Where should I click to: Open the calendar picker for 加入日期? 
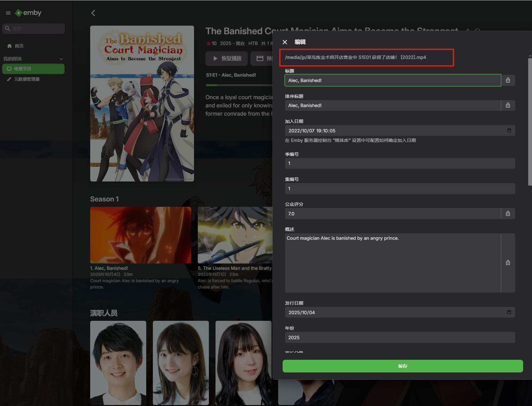coord(509,130)
